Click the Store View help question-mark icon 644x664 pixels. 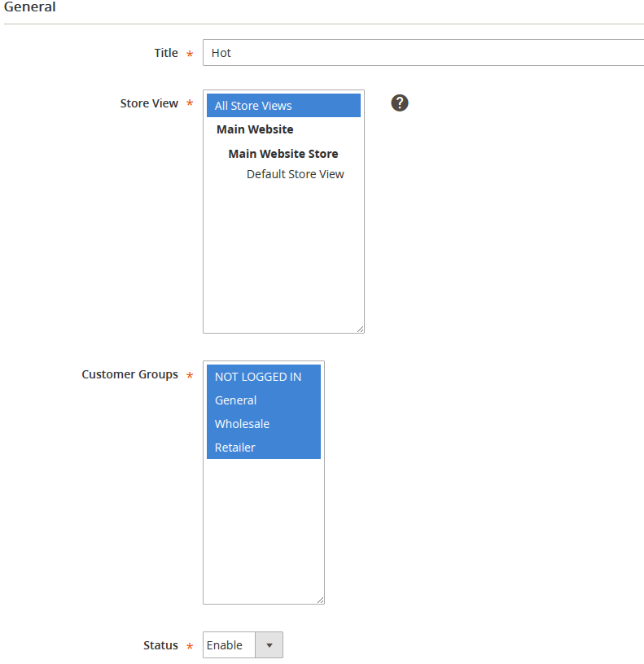tap(400, 103)
